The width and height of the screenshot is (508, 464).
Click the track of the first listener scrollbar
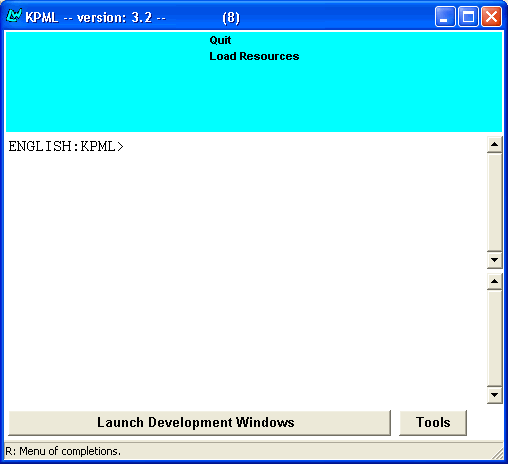tap(495, 202)
